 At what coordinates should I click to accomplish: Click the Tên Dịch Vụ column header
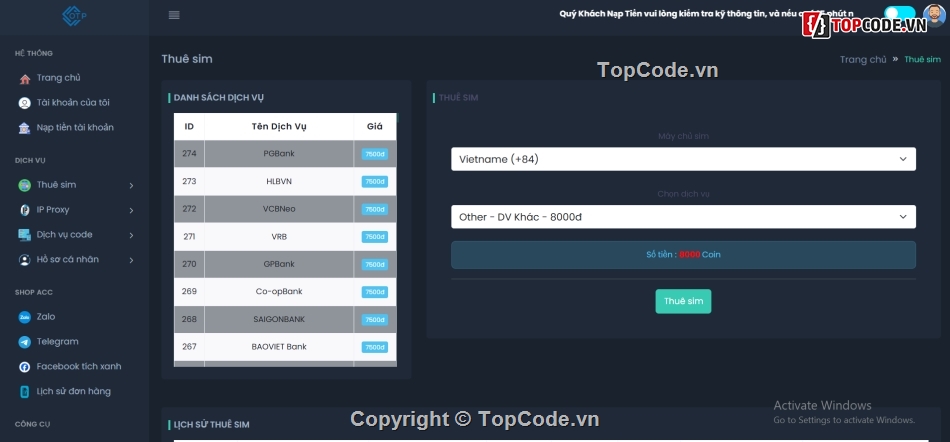point(279,127)
